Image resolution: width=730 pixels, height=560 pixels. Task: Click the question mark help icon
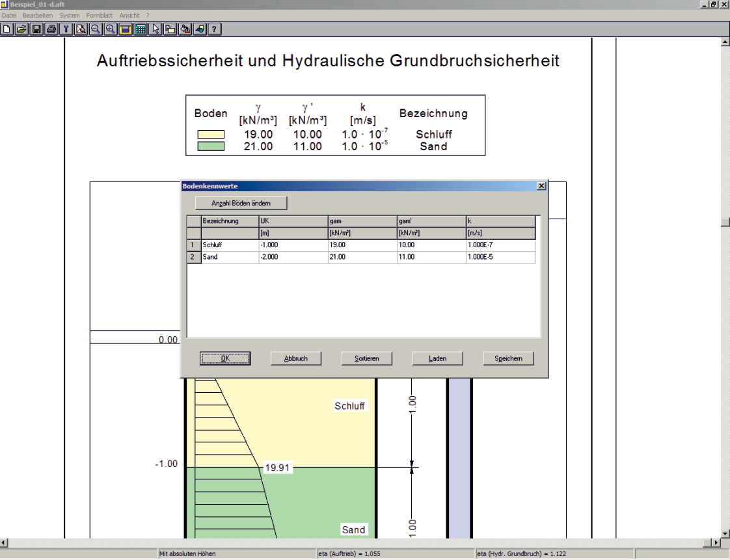point(214,29)
